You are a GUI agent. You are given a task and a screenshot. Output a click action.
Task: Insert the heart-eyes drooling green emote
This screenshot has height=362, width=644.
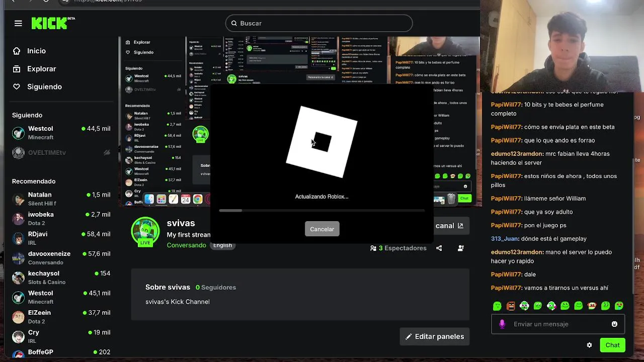[x=619, y=306]
